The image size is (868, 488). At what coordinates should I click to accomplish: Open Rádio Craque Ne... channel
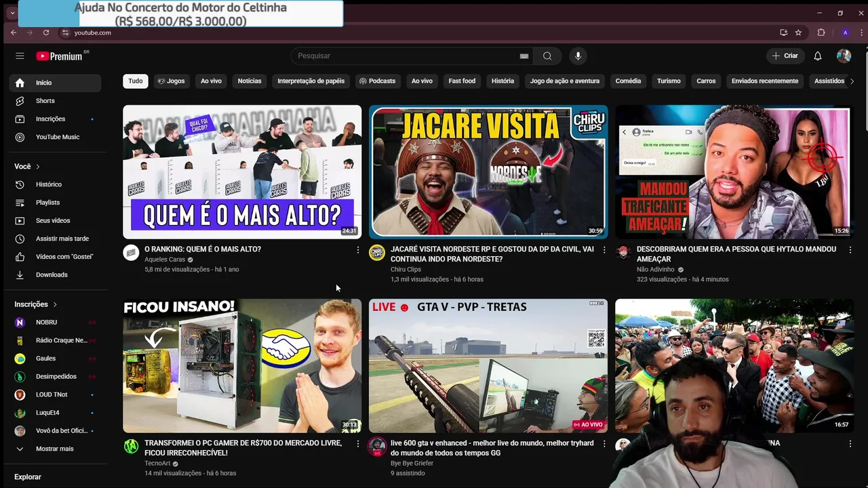56,340
